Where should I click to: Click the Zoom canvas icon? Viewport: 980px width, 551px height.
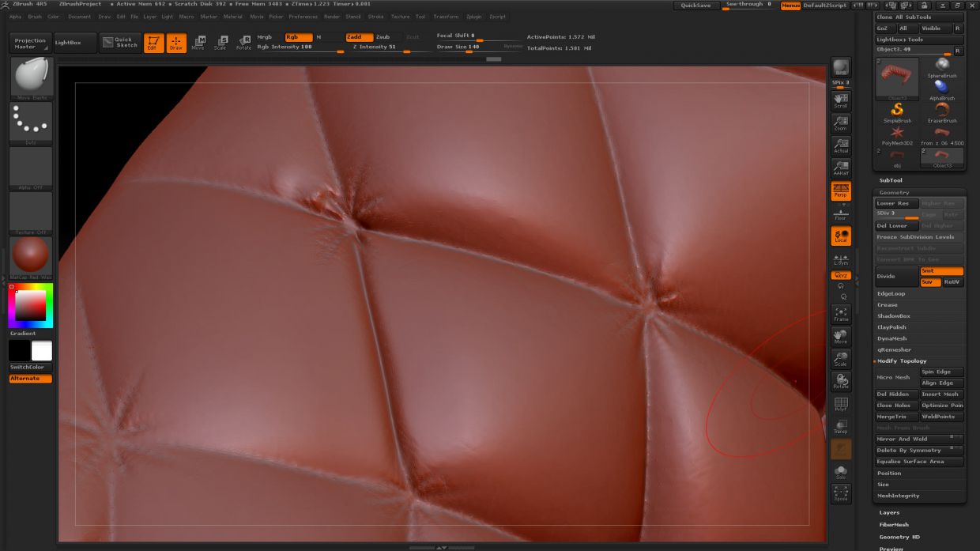pos(841,123)
